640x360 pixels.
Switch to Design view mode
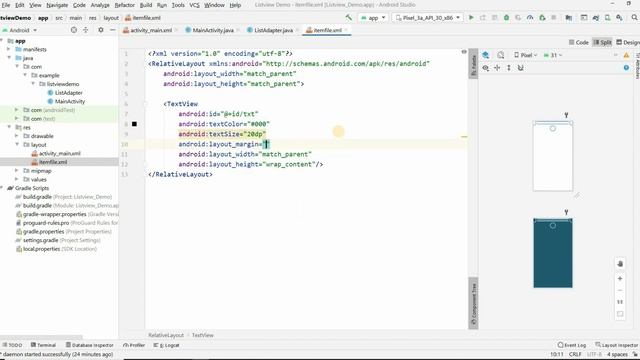tap(628, 42)
